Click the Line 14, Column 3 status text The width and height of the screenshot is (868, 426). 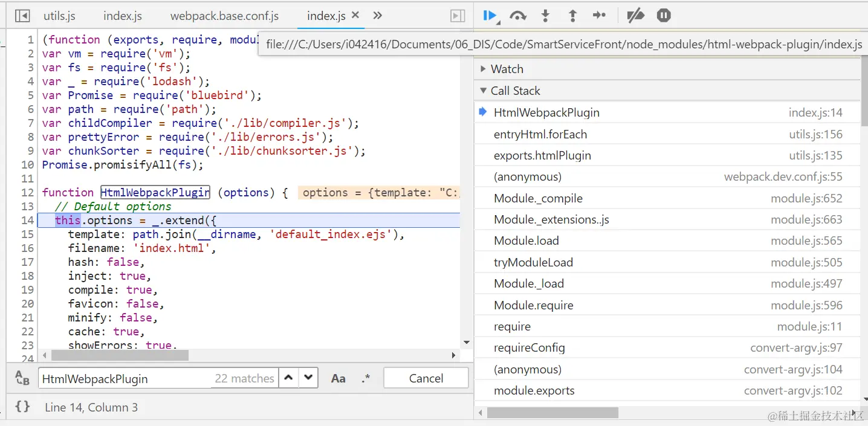tap(91, 407)
